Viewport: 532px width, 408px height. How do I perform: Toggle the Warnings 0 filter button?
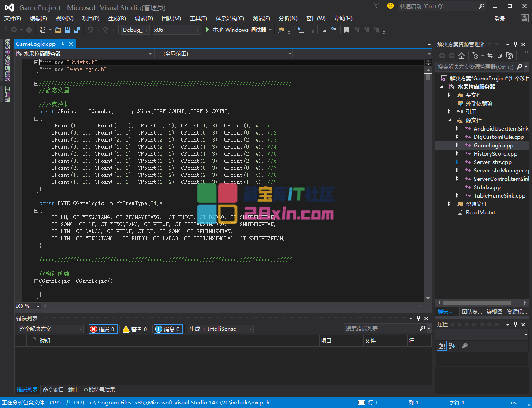pyautogui.click(x=135, y=329)
